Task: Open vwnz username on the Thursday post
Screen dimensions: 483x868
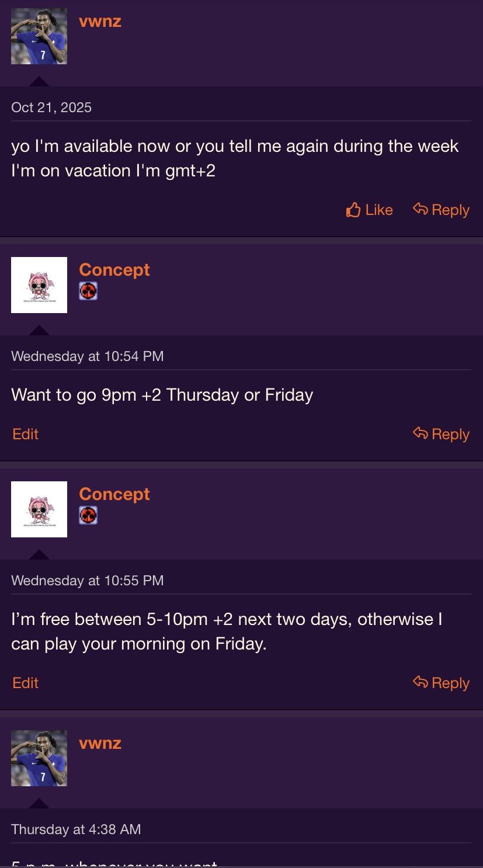Action: tap(100, 744)
